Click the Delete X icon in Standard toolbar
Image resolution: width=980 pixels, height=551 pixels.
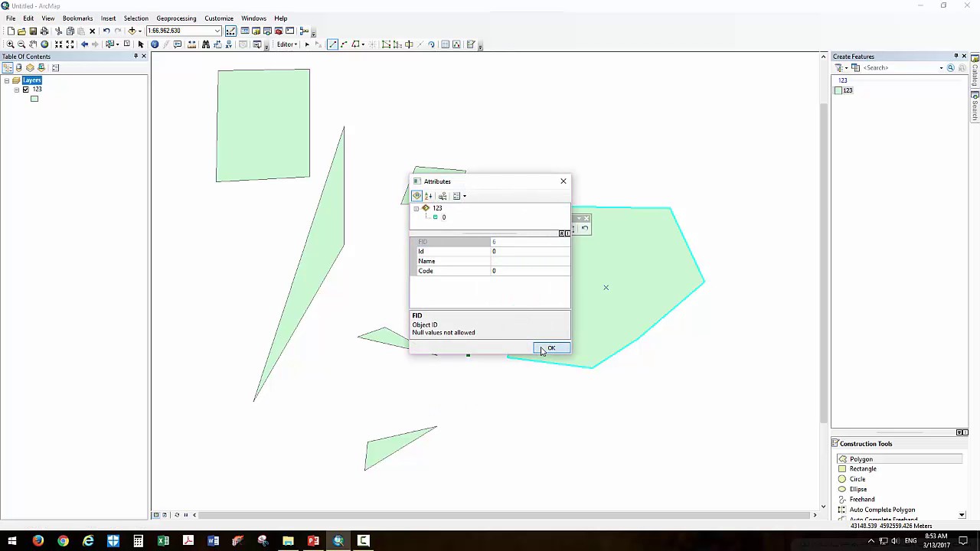pos(93,31)
